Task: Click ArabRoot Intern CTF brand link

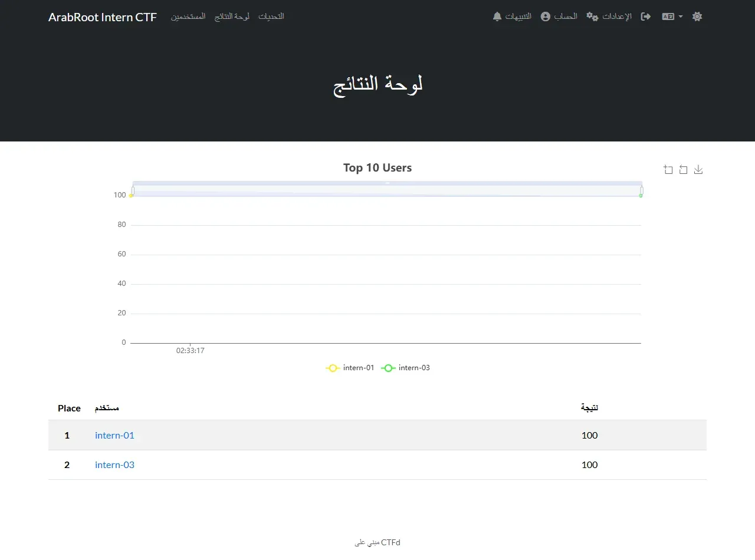Action: (103, 17)
